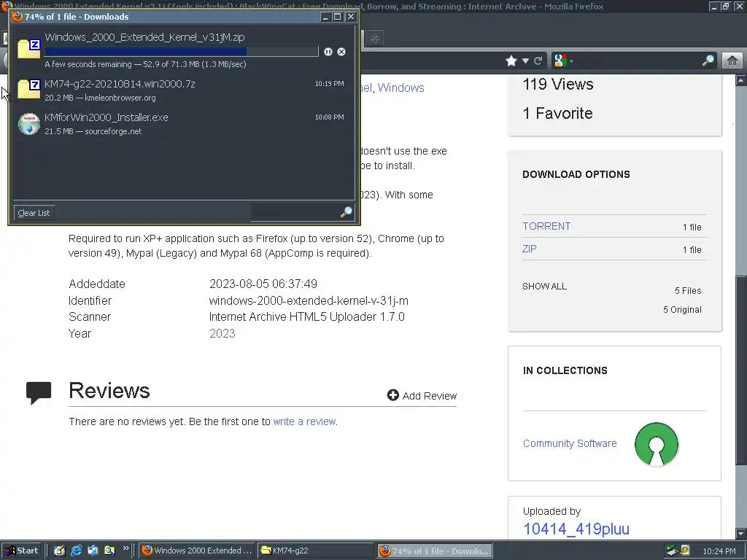The height and width of the screenshot is (560, 747).
Task: Open the URL history dropdown arrow
Action: pos(525,61)
